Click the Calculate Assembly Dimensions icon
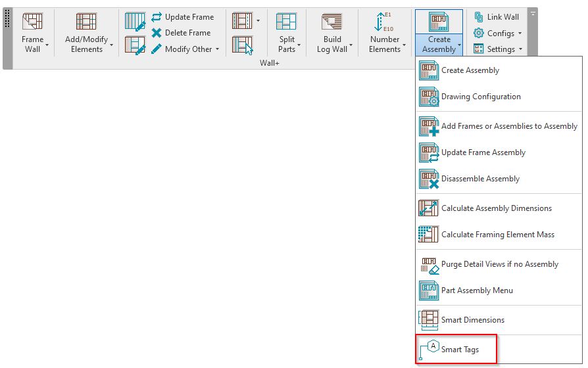588x368 pixels. [428, 208]
